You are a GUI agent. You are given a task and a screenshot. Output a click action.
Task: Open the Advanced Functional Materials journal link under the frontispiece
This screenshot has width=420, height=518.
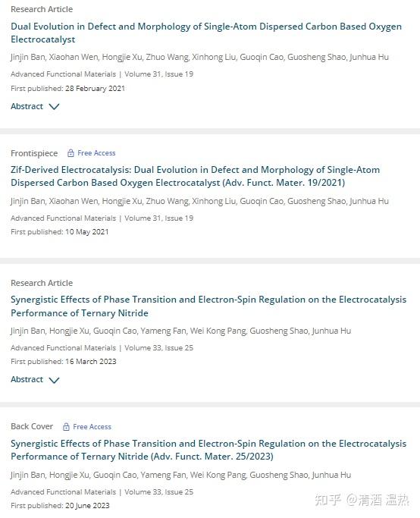pos(64,218)
